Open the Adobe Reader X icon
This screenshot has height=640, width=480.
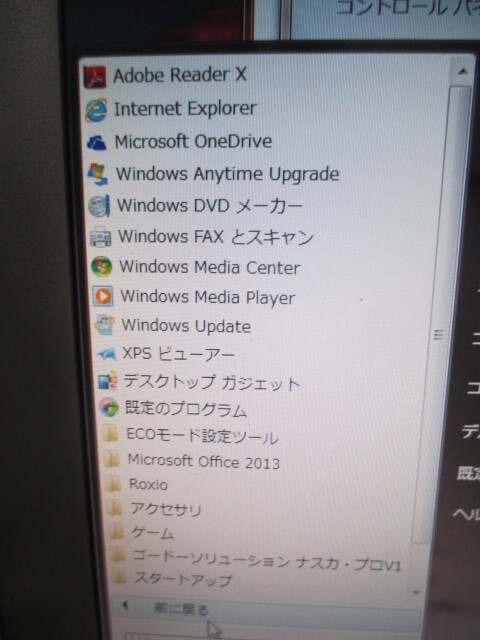pyautogui.click(x=95, y=77)
